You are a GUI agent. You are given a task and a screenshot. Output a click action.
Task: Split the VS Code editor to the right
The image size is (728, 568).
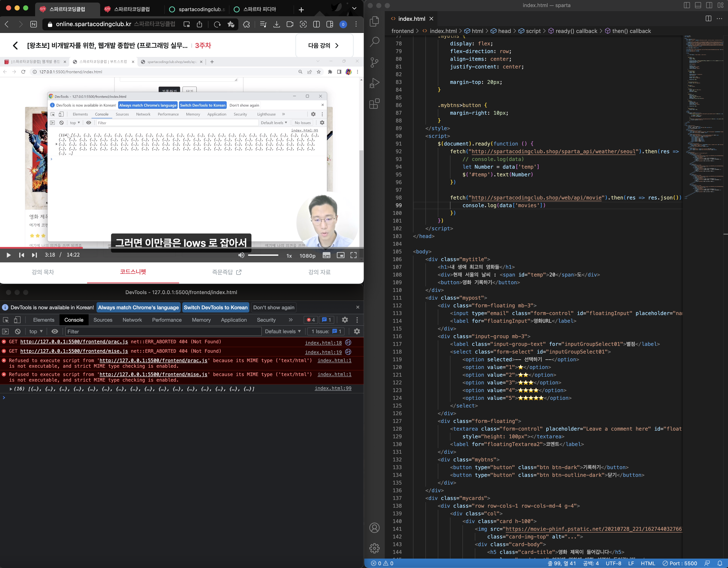point(708,19)
